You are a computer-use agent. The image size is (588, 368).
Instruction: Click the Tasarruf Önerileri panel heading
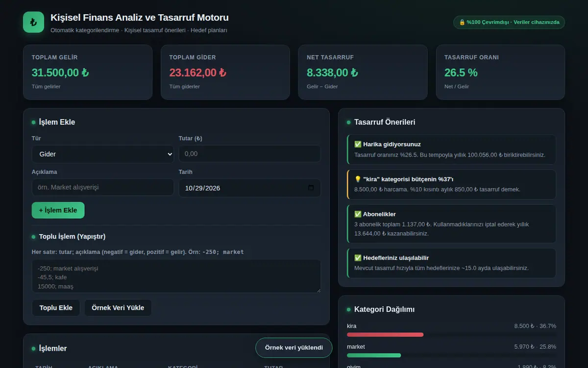(x=385, y=122)
